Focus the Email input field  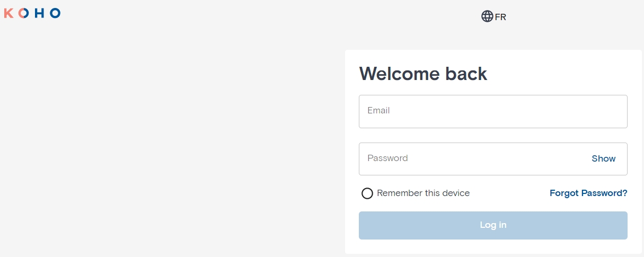pos(493,111)
